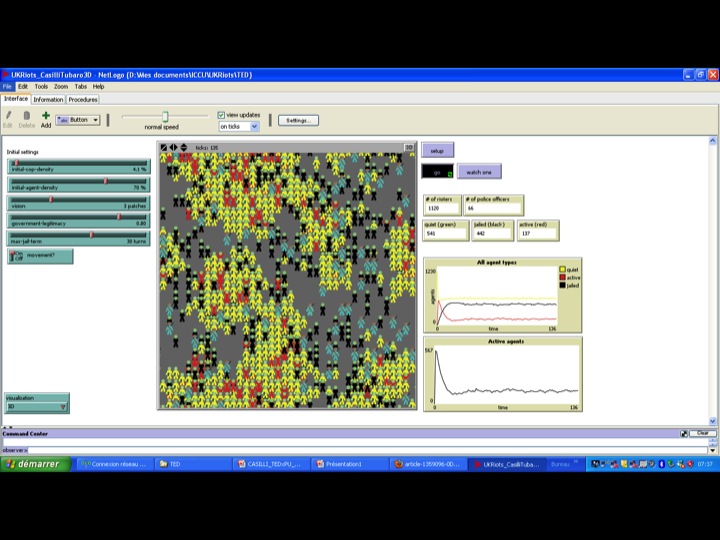The width and height of the screenshot is (720, 540).
Task: Click the Bureau desktop toolbar expander
Action: click(576, 461)
